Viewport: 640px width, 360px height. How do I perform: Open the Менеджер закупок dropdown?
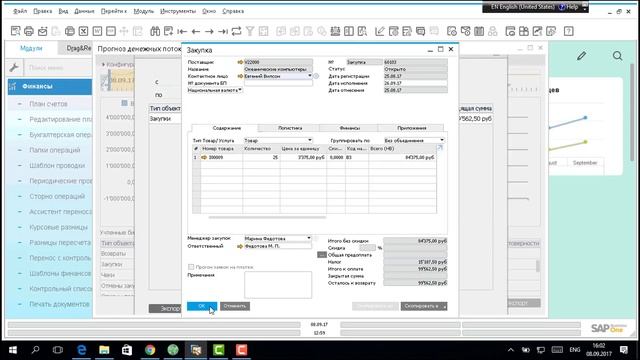[x=309, y=238]
